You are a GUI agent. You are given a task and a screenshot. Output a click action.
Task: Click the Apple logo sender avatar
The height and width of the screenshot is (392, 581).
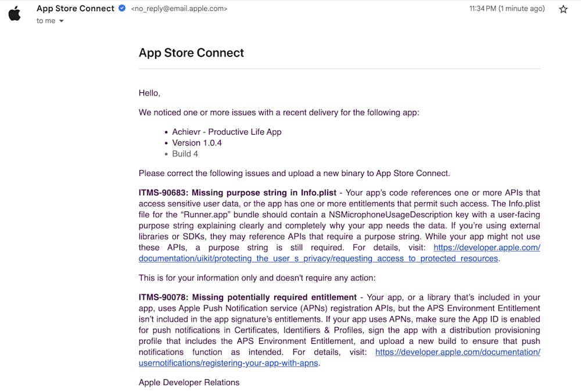coord(15,13)
